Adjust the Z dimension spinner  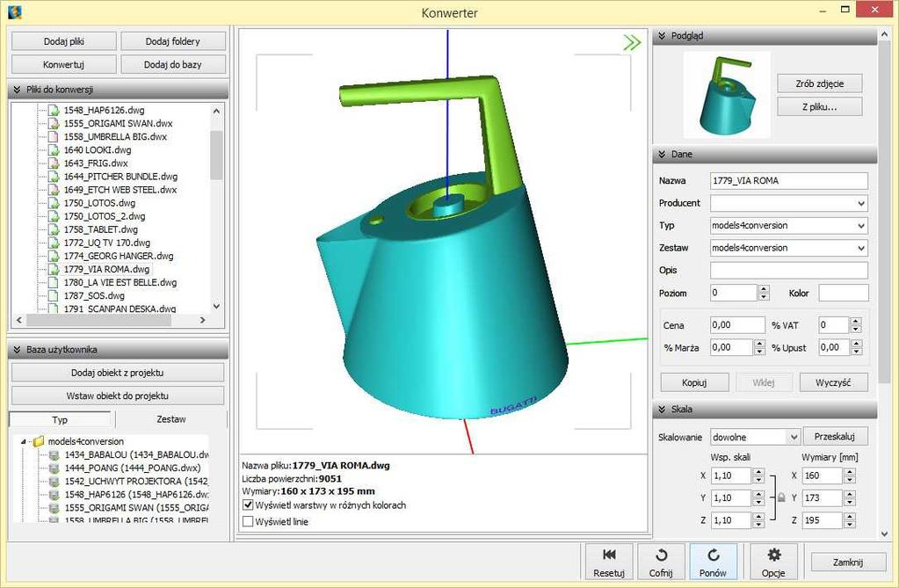(x=849, y=520)
